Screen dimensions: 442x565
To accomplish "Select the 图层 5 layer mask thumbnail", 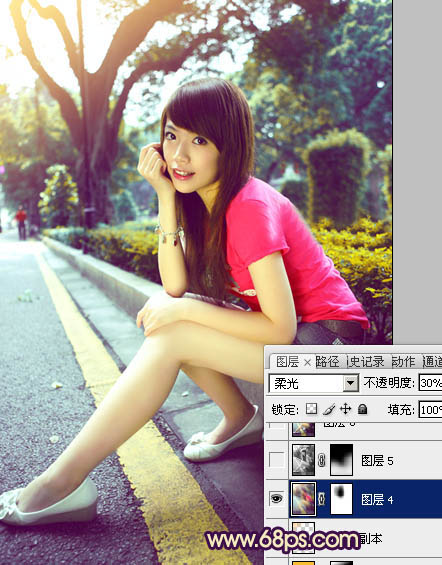I will pyautogui.click(x=341, y=460).
